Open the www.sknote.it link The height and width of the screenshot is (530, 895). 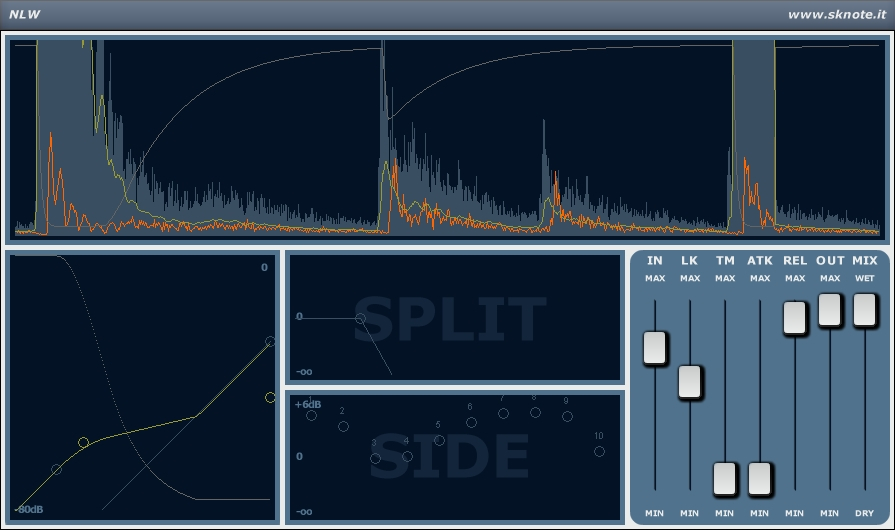[x=837, y=15]
